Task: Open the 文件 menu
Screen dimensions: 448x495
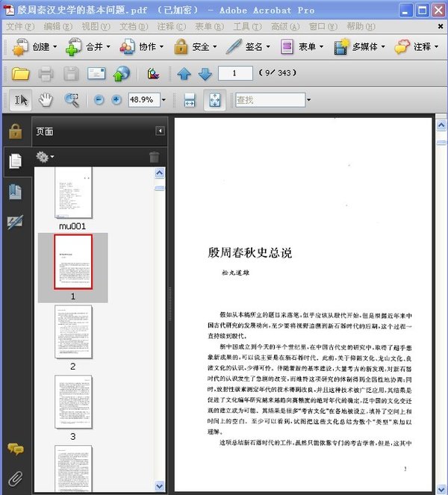Action: click(19, 26)
